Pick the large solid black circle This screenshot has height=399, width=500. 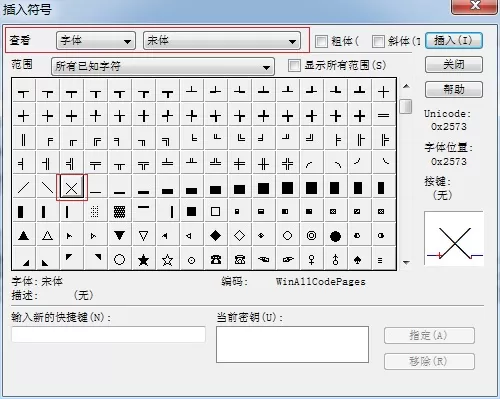coord(336,236)
